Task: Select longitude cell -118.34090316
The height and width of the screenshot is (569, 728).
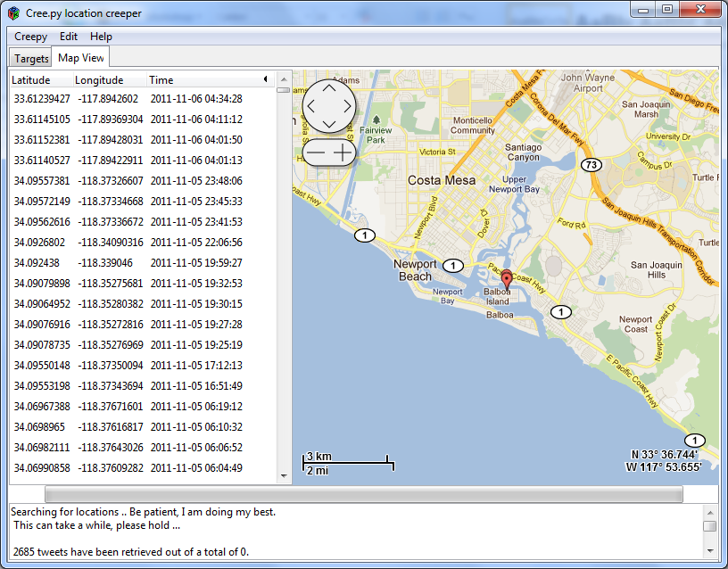Action: [111, 243]
